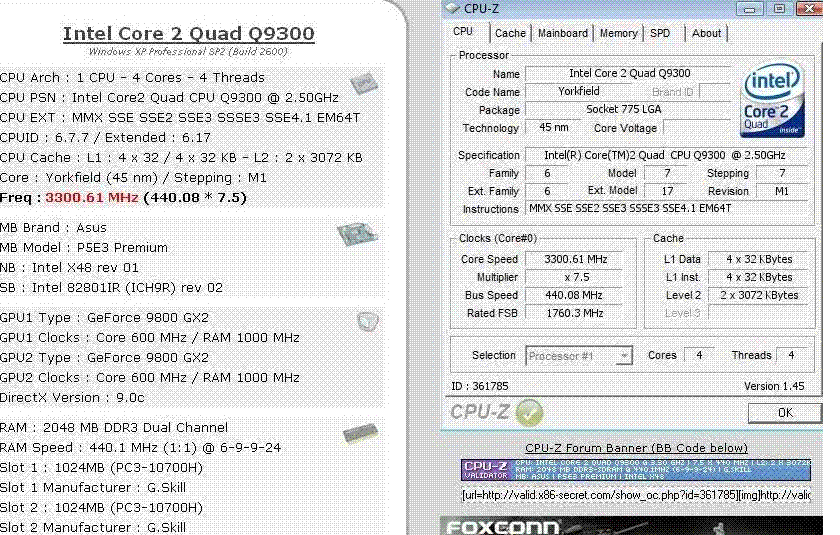Click the ID : 361785 text
The width and height of the screenshot is (840, 535).
[x=479, y=386]
